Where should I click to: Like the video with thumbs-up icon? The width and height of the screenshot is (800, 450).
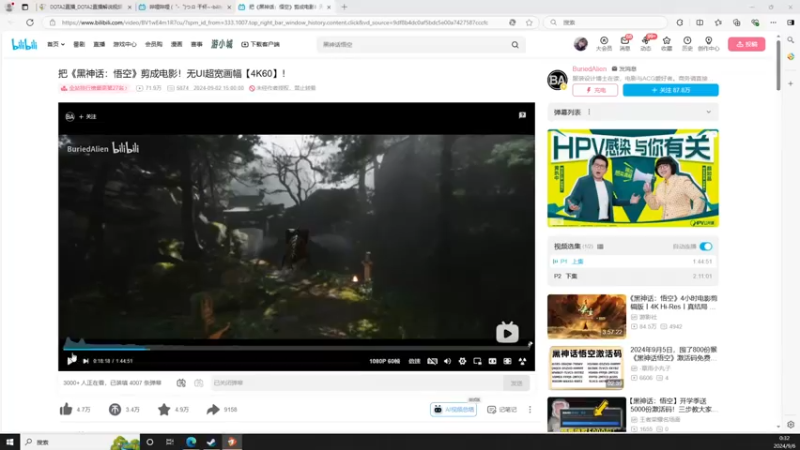coord(66,409)
